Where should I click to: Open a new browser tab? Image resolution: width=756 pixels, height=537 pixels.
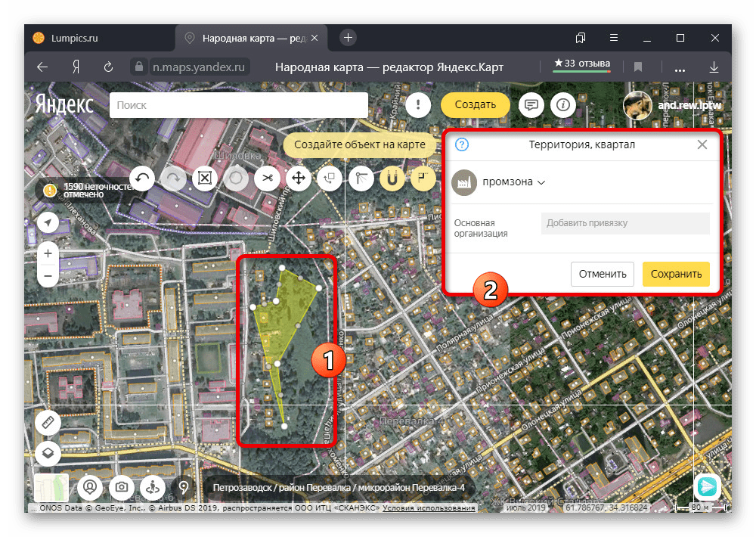(348, 37)
